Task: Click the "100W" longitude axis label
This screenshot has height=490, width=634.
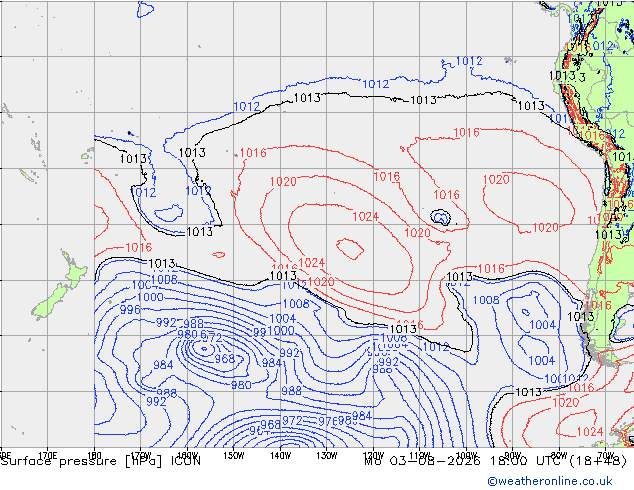Action: coord(466,455)
